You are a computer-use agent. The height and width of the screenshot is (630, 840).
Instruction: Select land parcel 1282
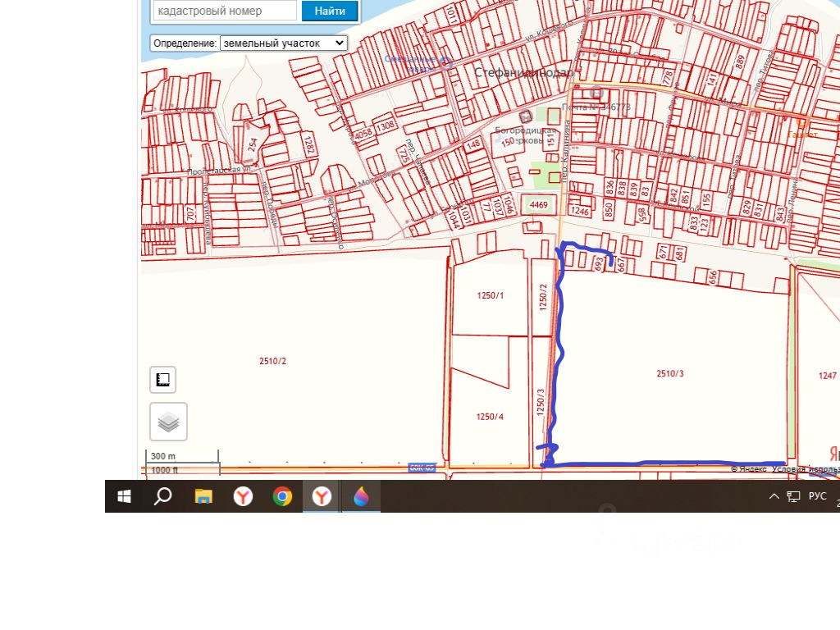(x=308, y=144)
